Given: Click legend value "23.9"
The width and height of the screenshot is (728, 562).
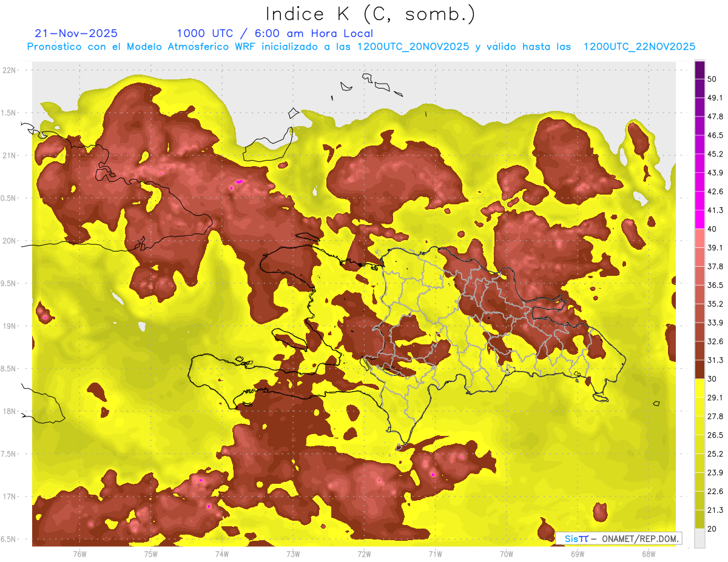Looking at the screenshot, I should (715, 472).
